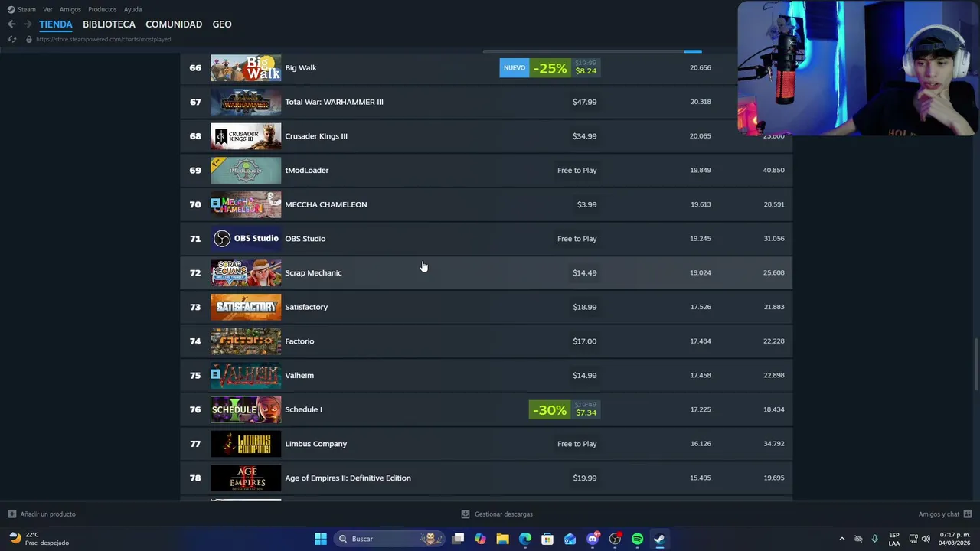The image size is (980, 551).
Task: Open Amigos y chat
Action: [x=939, y=514]
